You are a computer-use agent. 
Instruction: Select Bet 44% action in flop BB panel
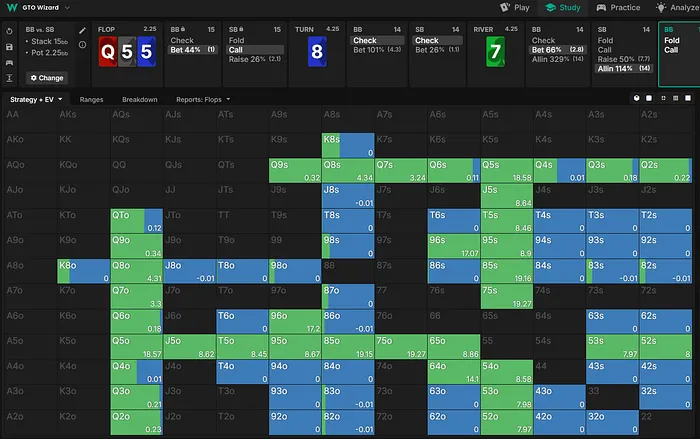[x=190, y=49]
